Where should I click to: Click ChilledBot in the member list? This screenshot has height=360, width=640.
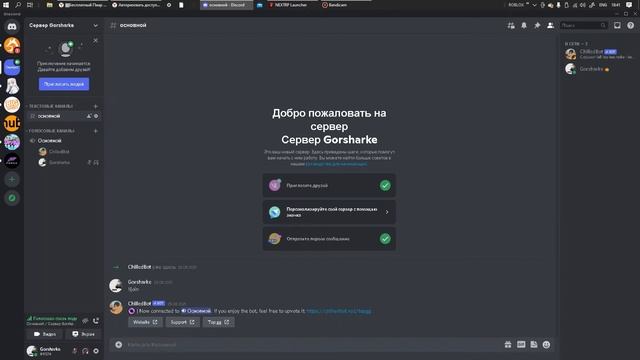pyautogui.click(x=598, y=54)
